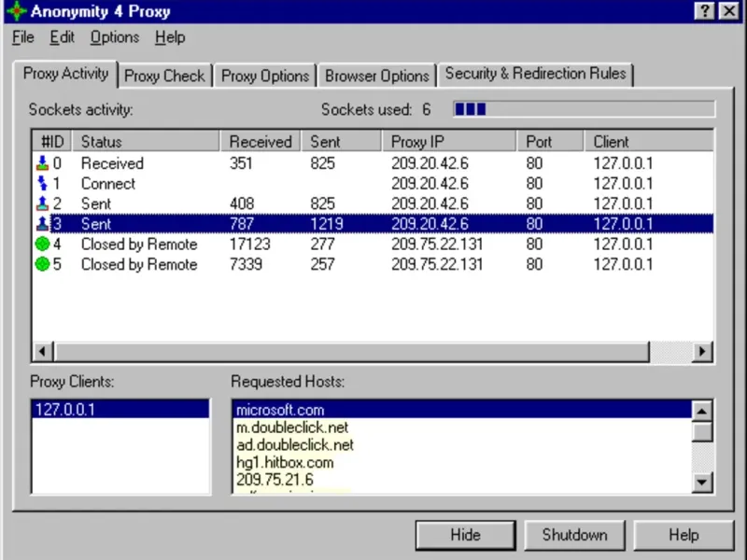Click the title bar question mark help icon
The width and height of the screenshot is (747, 560).
pos(704,12)
